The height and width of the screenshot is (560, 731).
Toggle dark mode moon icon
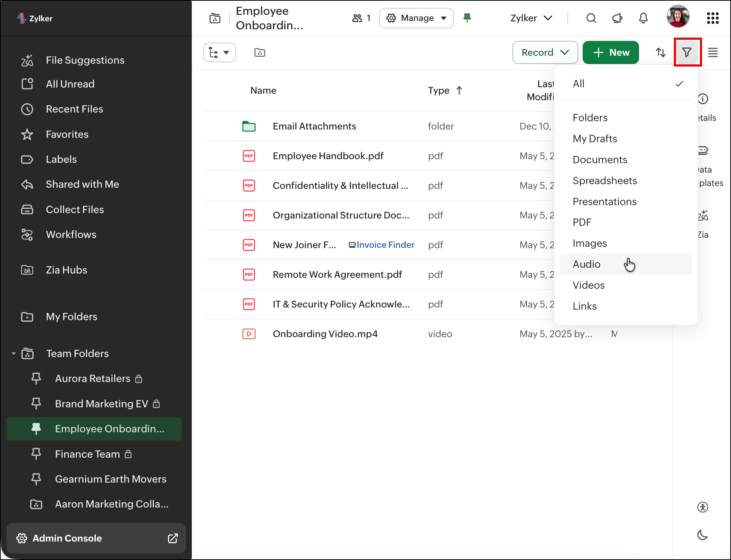tap(702, 535)
